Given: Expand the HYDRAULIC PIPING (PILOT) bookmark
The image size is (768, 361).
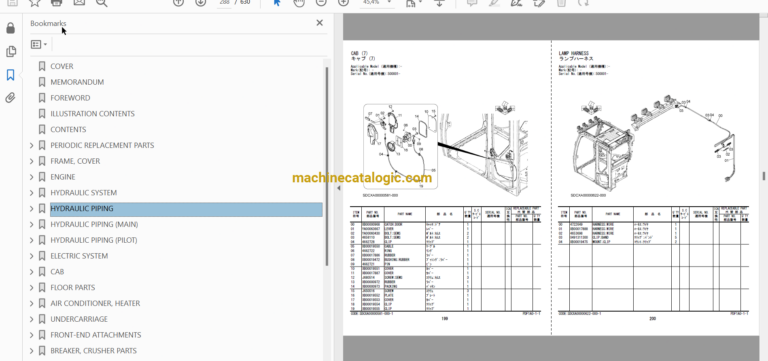Looking at the screenshot, I should tap(32, 240).
